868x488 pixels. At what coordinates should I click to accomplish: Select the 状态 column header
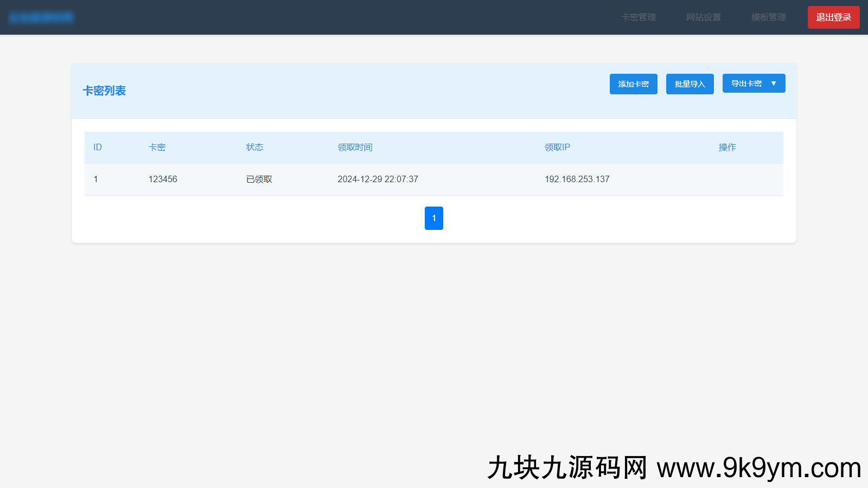[x=254, y=147]
